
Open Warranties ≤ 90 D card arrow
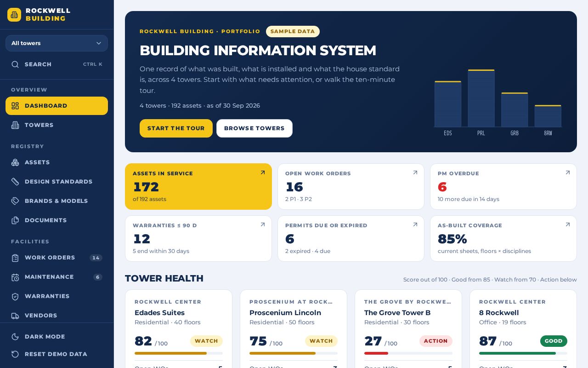tap(263, 225)
